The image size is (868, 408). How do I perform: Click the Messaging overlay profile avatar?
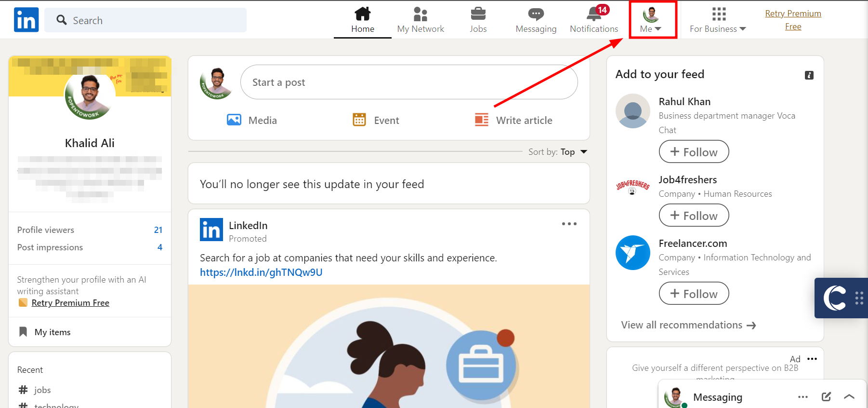coord(674,397)
